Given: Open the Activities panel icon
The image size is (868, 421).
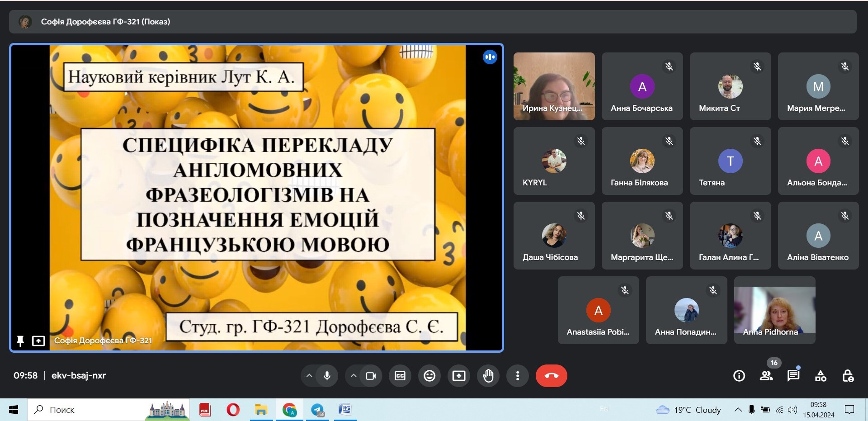Looking at the screenshot, I should click(x=821, y=376).
